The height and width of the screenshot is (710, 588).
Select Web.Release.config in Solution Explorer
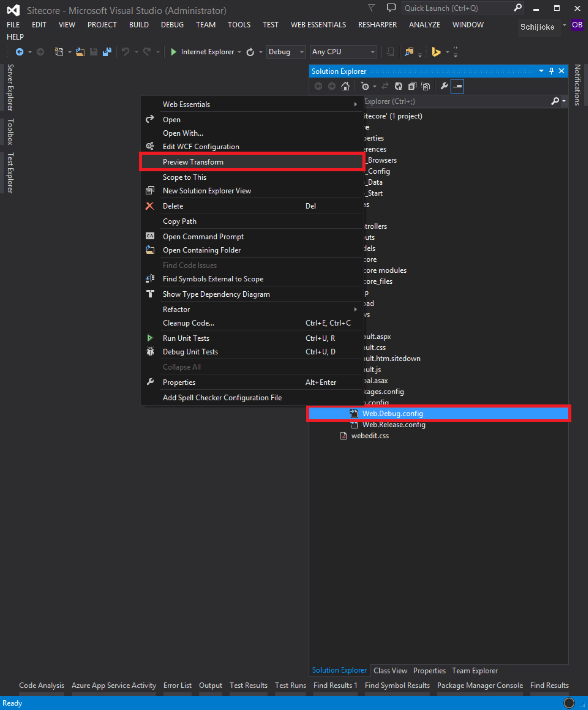coord(394,425)
